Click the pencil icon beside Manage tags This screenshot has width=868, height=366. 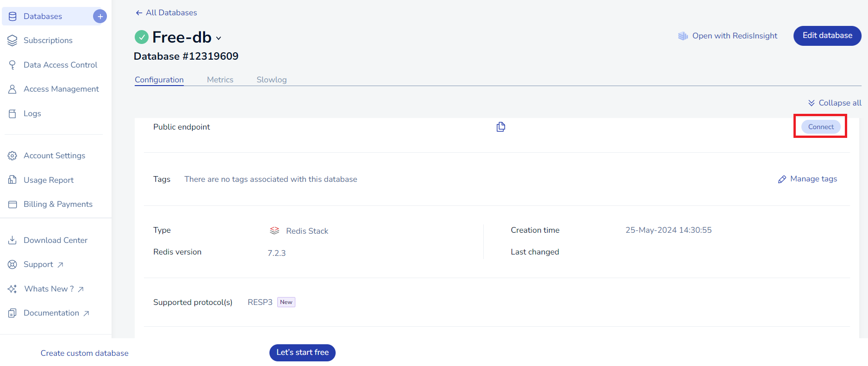point(782,179)
